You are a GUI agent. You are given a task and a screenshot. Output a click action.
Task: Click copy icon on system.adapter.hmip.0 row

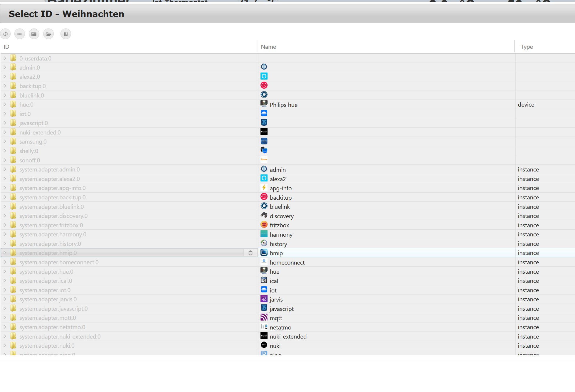coord(250,253)
